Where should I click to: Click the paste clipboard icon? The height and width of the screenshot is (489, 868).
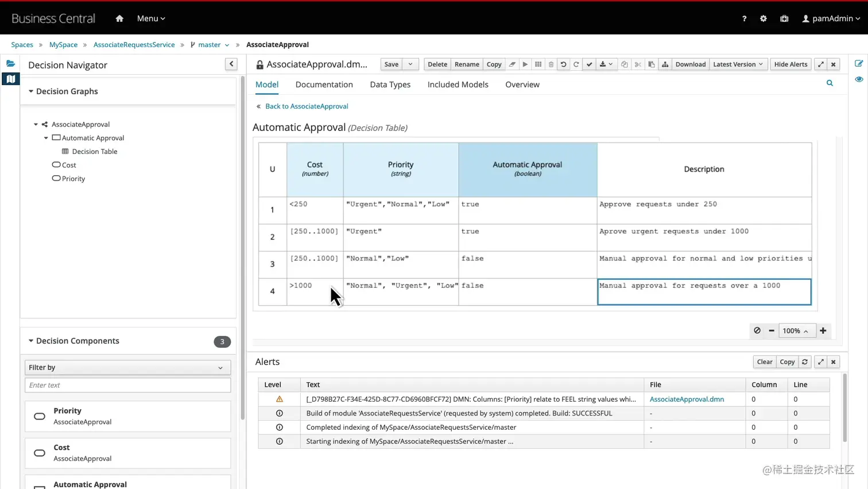point(651,64)
